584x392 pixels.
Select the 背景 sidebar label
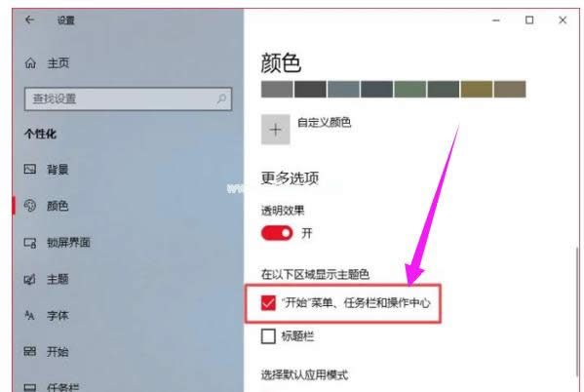(x=58, y=170)
